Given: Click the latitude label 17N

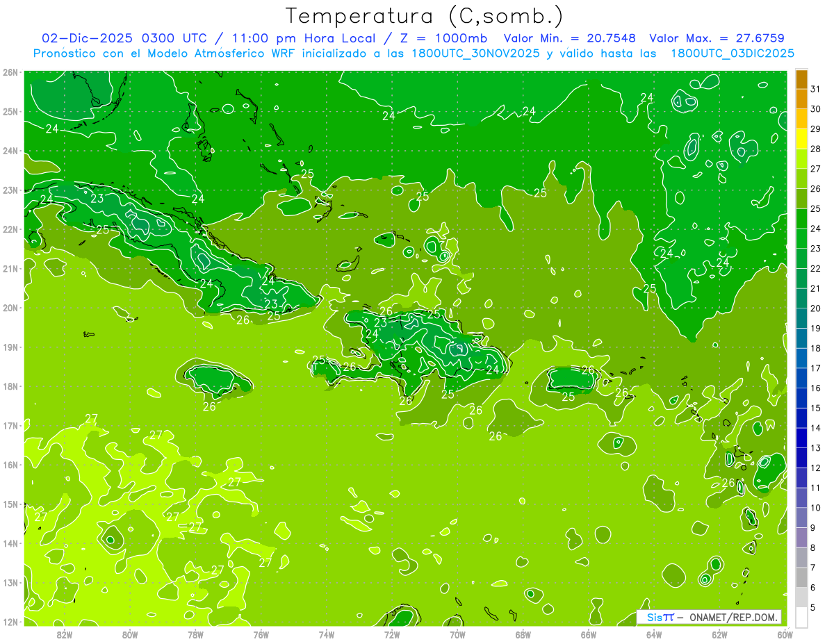Looking at the screenshot, I should (10, 425).
